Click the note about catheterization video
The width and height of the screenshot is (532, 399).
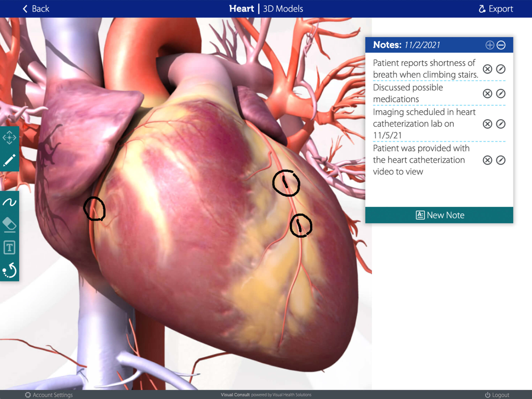click(x=421, y=160)
